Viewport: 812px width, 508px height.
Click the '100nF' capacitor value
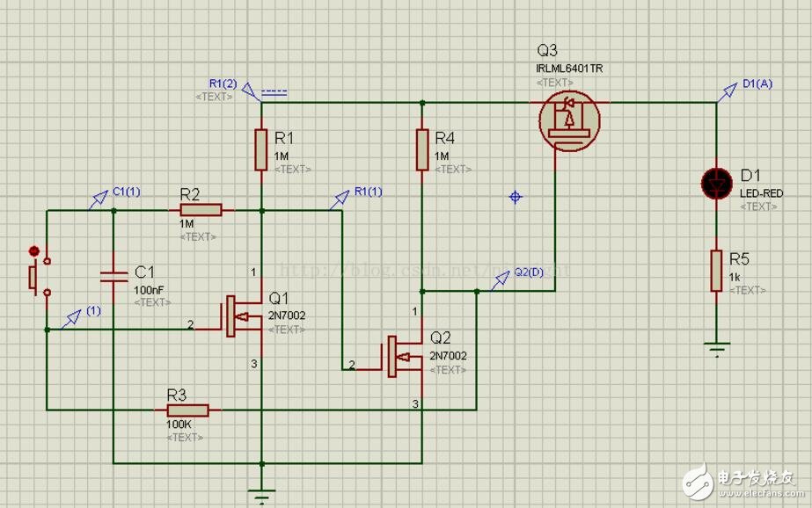[150, 290]
